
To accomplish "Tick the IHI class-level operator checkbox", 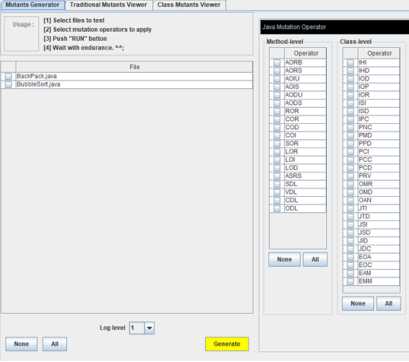I will coord(350,63).
